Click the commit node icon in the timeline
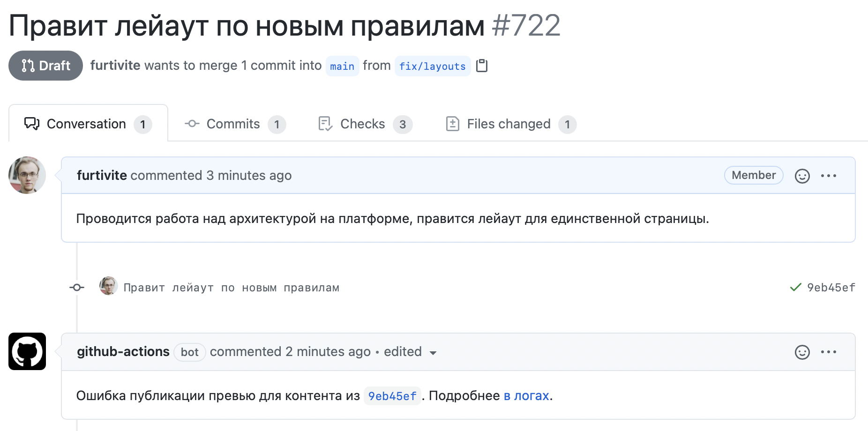 (x=76, y=287)
